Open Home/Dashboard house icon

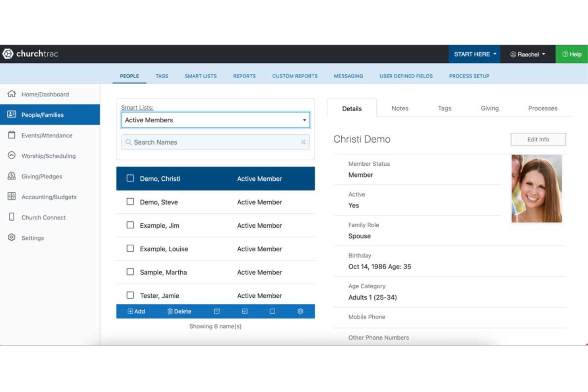pyautogui.click(x=12, y=94)
